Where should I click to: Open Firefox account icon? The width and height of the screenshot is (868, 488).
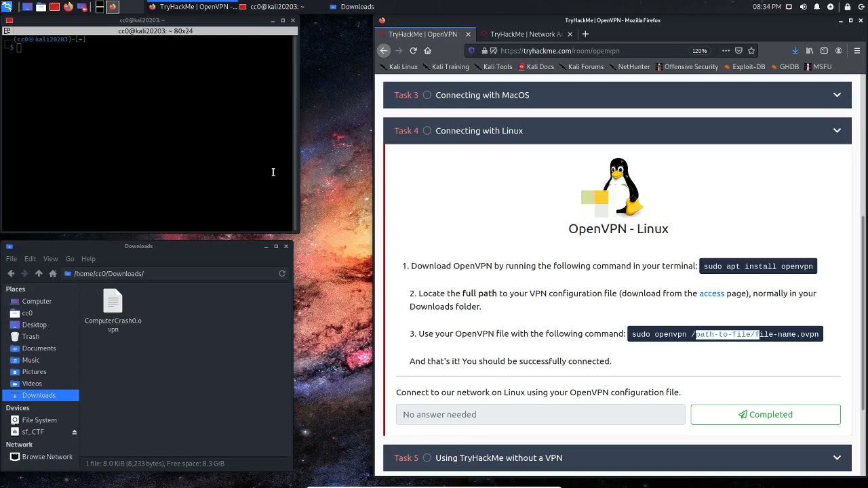tap(839, 51)
